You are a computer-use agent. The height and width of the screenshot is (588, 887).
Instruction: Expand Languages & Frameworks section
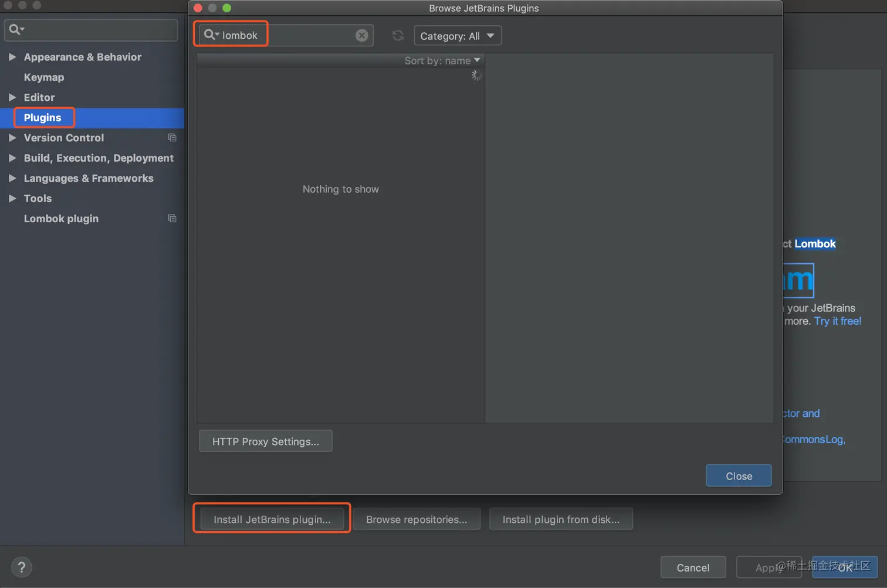point(12,178)
